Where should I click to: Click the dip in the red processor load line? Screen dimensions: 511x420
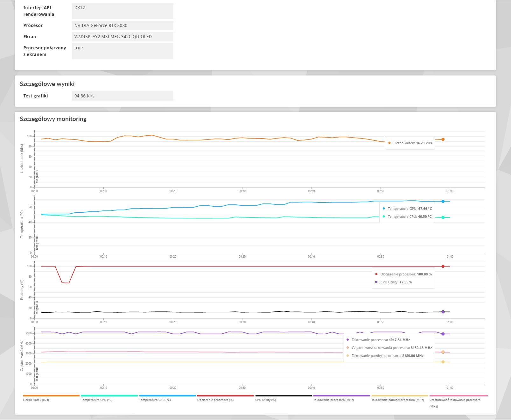66,283
